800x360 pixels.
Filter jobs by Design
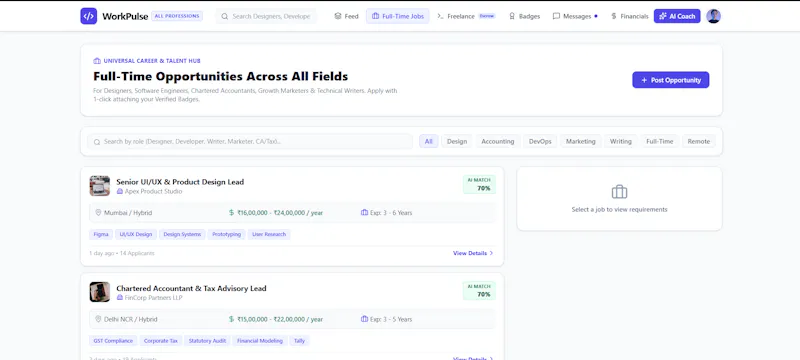pyautogui.click(x=457, y=141)
